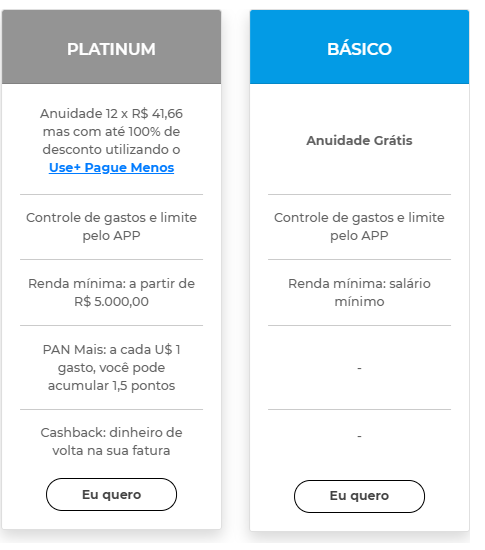The image size is (485, 550).
Task: Click the Platinum annuity text, 12 x R$ 41,66
Action: 111,113
